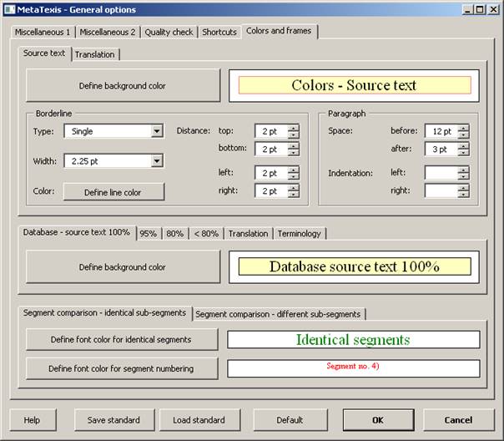The height and width of the screenshot is (441, 504).
Task: Decrease the bottom distance value
Action: (x=293, y=153)
